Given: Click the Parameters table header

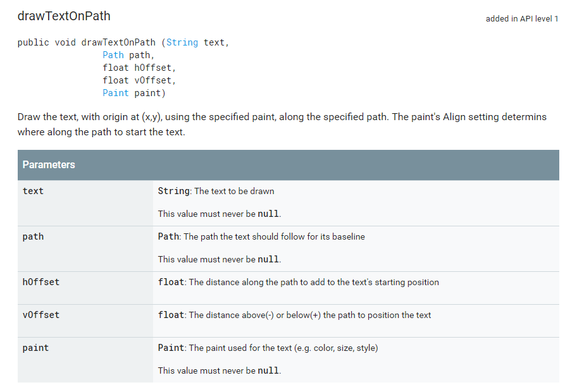Looking at the screenshot, I should [x=49, y=165].
